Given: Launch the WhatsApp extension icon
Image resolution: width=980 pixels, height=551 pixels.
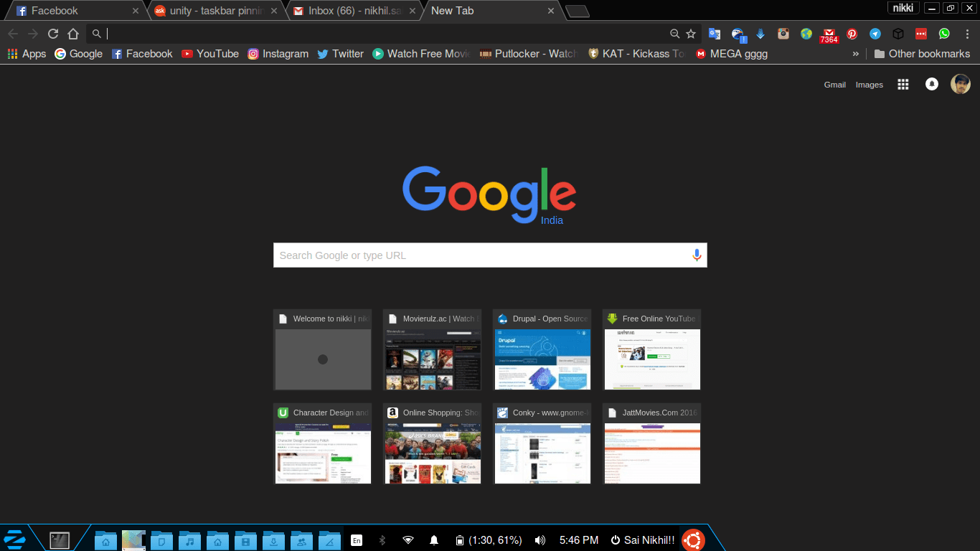Looking at the screenshot, I should 943,33.
